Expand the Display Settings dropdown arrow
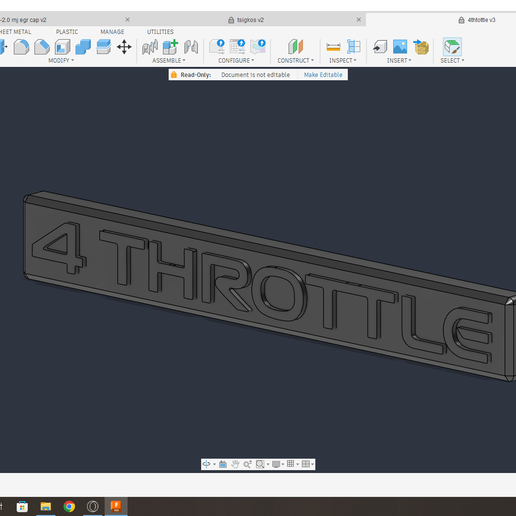Image resolution: width=516 pixels, height=516 pixels. tap(283, 464)
